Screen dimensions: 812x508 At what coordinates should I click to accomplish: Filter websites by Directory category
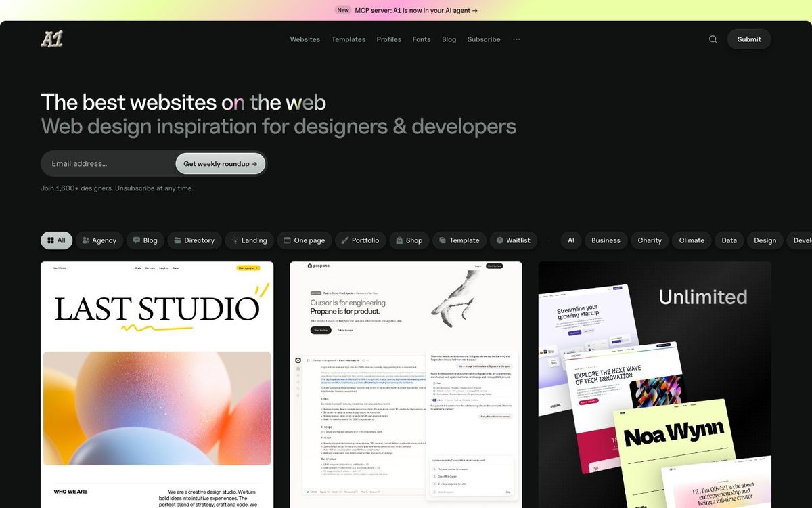tap(194, 240)
